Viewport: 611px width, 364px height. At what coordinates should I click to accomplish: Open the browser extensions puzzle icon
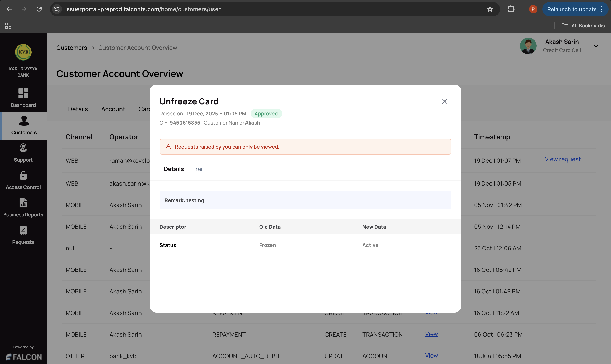pos(511,9)
